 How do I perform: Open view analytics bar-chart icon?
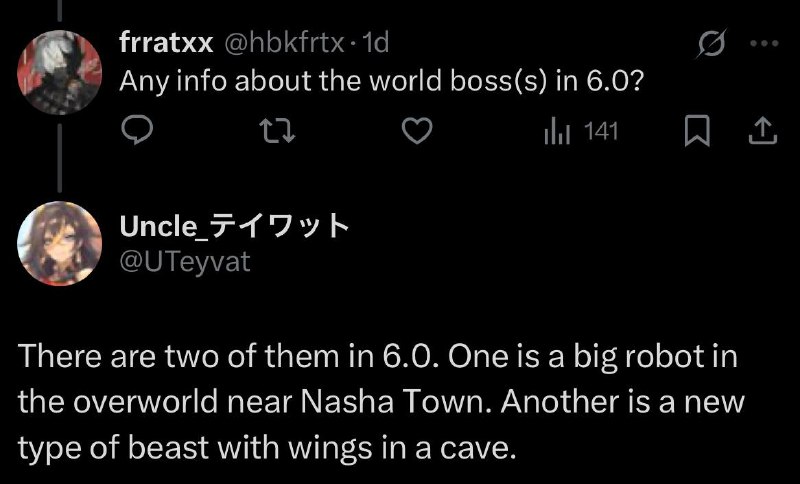tap(557, 132)
